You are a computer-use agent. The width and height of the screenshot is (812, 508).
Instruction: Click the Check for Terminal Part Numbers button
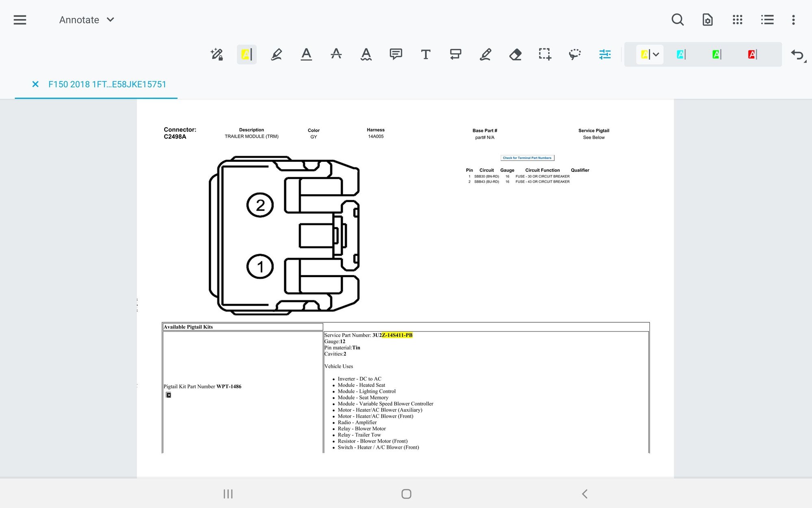click(527, 158)
